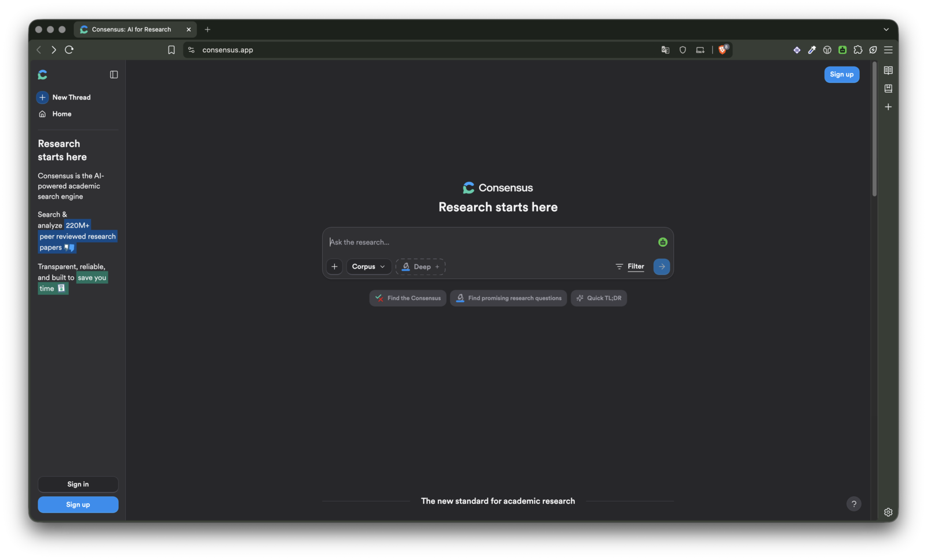Viewport: 927px width, 560px height.
Task: Collapse the sidebar with the panel icon
Action: pos(114,75)
